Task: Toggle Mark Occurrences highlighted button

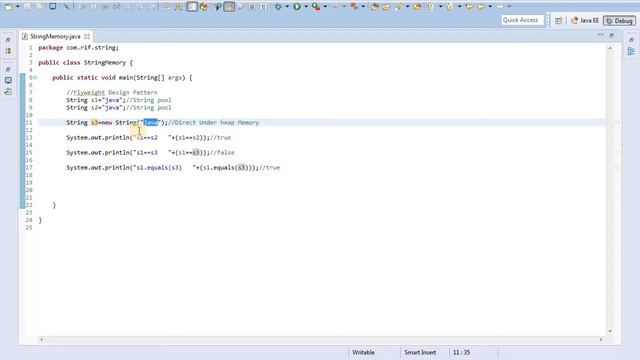Action: pos(229,7)
